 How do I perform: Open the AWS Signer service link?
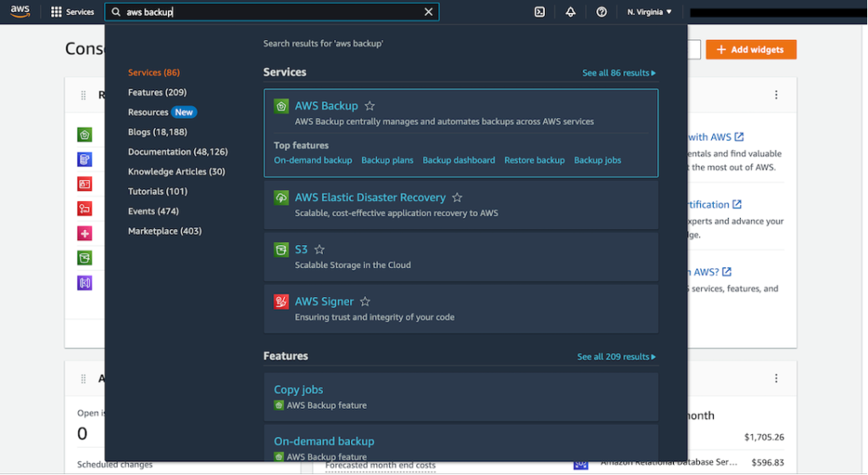tap(324, 302)
